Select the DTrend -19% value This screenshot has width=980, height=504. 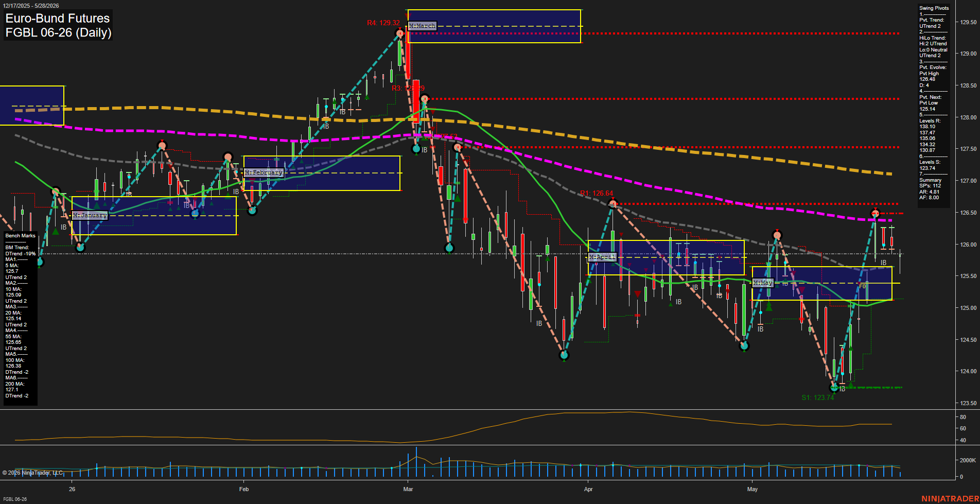click(21, 254)
